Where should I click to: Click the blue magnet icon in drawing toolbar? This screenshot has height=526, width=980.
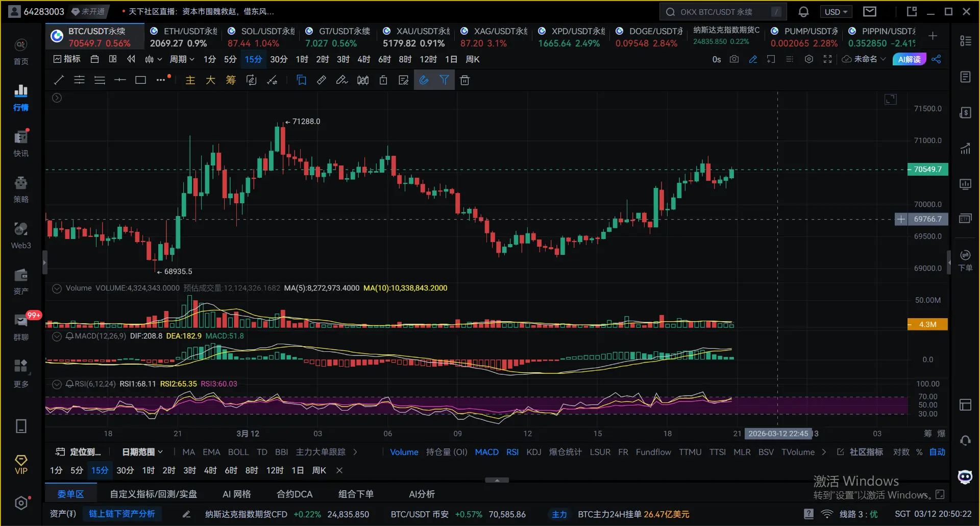click(x=424, y=80)
